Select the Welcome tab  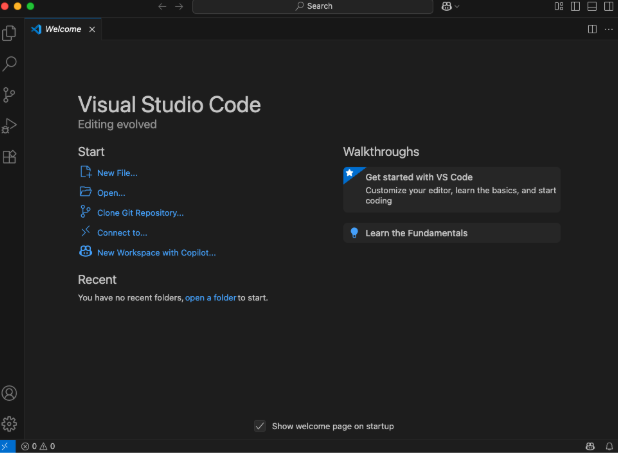point(62,29)
